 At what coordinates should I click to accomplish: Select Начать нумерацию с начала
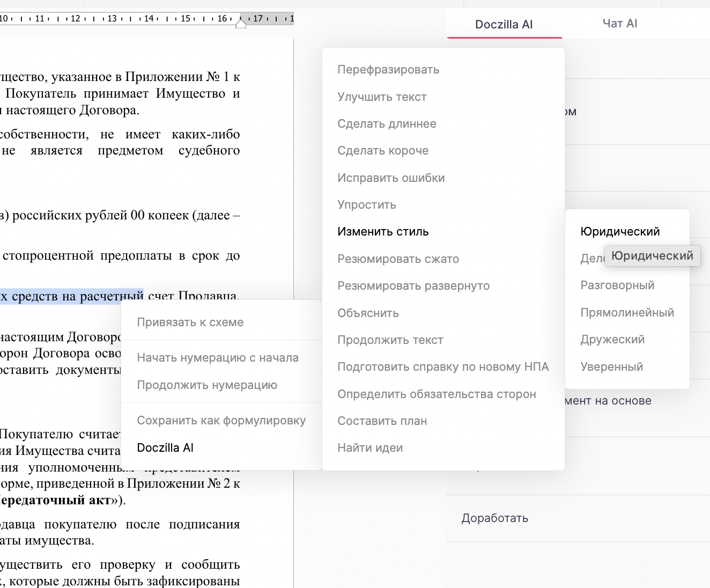click(x=218, y=358)
